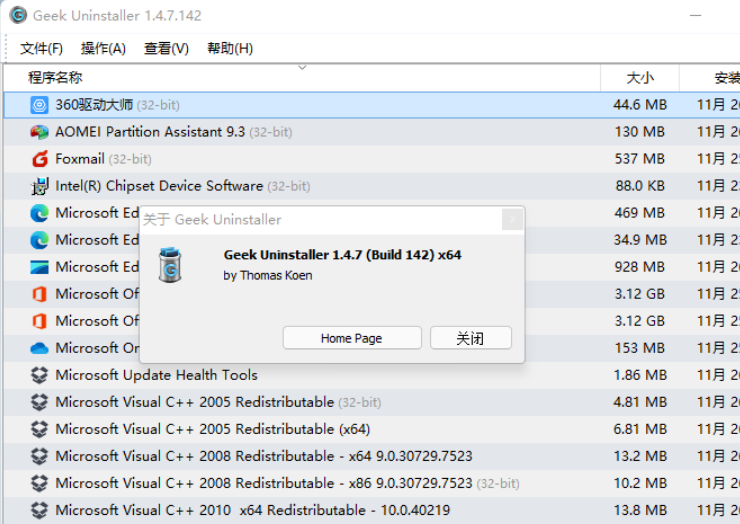Click the 13.8 MB size cell
Viewport: 740px width, 524px height.
tap(640, 510)
